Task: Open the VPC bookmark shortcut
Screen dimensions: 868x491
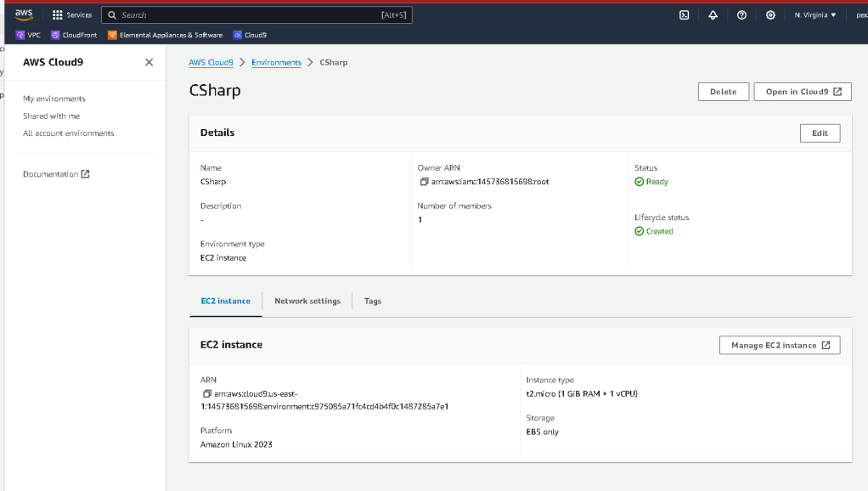Action: pos(28,35)
